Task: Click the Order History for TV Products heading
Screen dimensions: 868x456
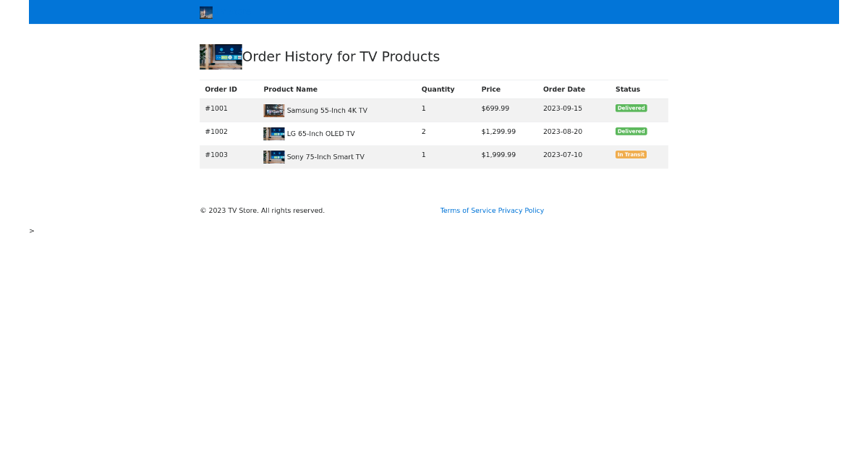Action: pyautogui.click(x=341, y=56)
